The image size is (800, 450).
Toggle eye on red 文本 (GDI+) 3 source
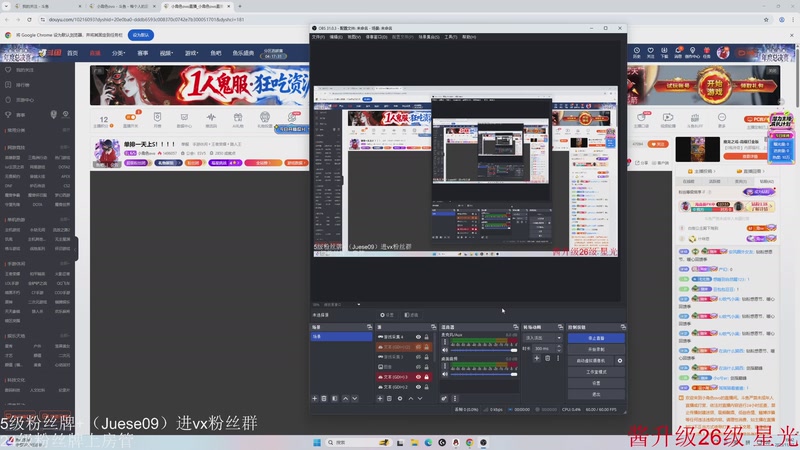[x=418, y=377]
